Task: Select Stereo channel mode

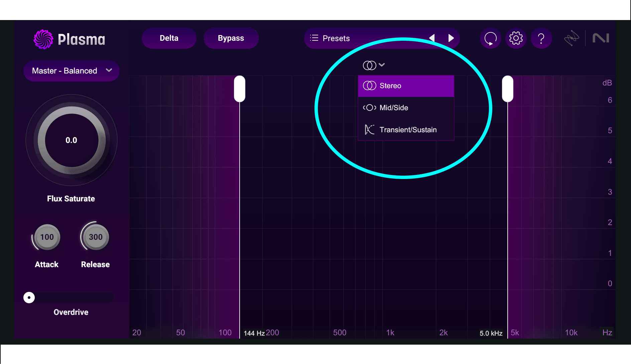Action: pos(406,86)
